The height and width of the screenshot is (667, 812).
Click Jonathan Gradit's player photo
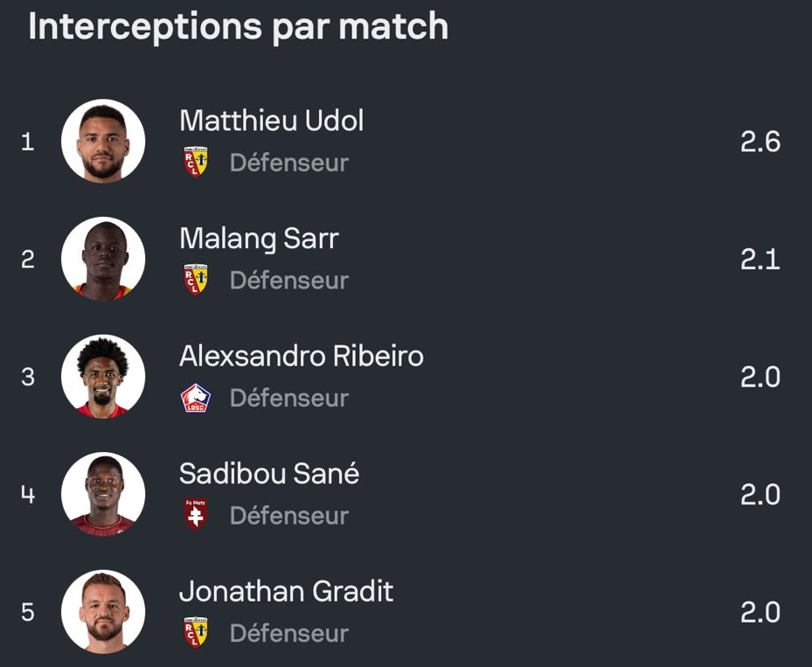[103, 612]
